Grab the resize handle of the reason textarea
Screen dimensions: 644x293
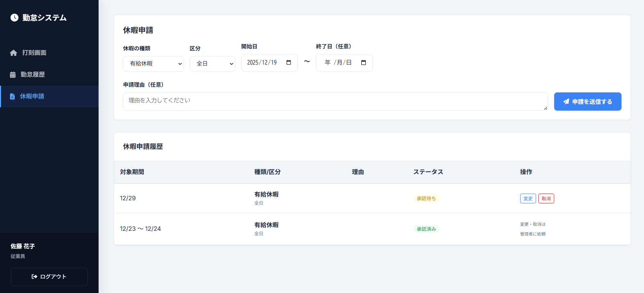[545, 108]
